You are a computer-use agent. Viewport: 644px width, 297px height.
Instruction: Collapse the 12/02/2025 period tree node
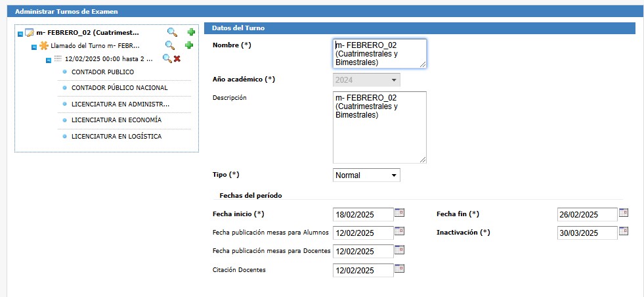click(x=48, y=60)
